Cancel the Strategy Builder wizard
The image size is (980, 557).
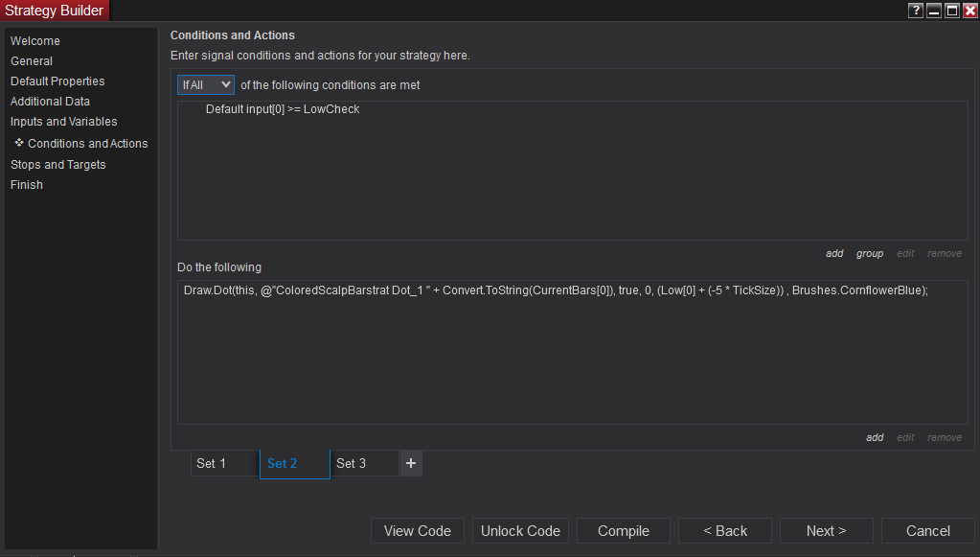click(927, 531)
